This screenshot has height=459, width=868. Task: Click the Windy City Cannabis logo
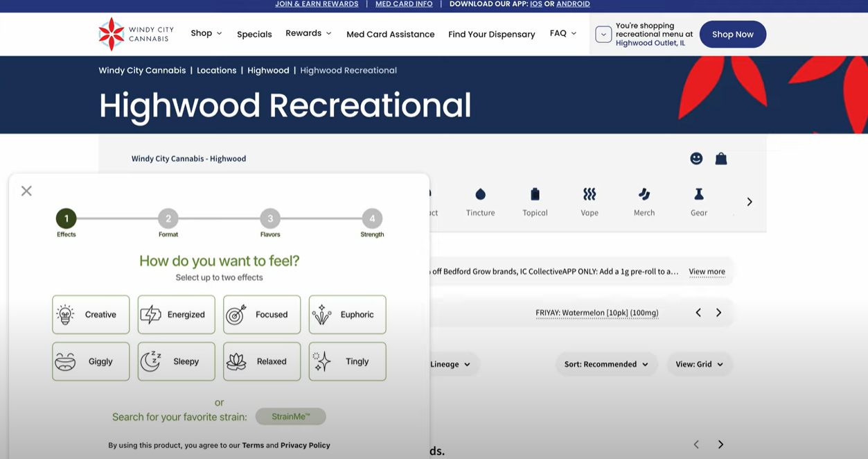click(136, 34)
